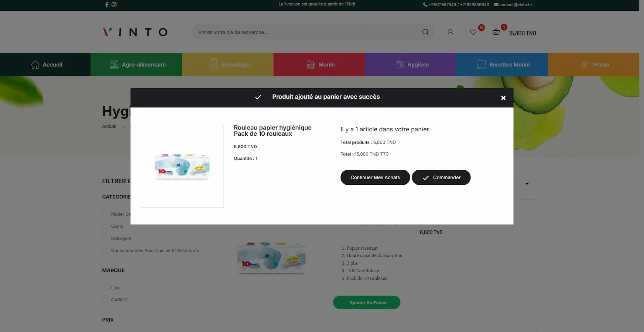The height and width of the screenshot is (332, 644).
Task: Enable the Lilas brand checkbox
Action: (106, 287)
